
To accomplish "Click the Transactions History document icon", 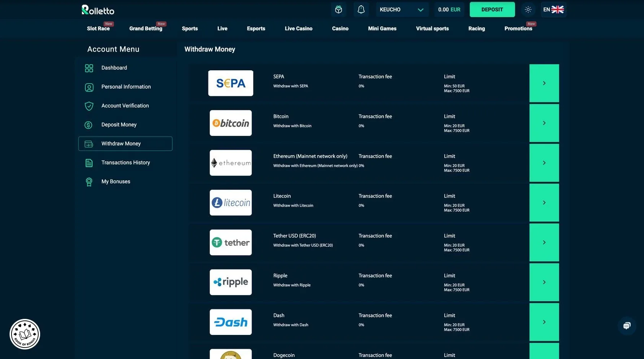I will click(x=89, y=163).
